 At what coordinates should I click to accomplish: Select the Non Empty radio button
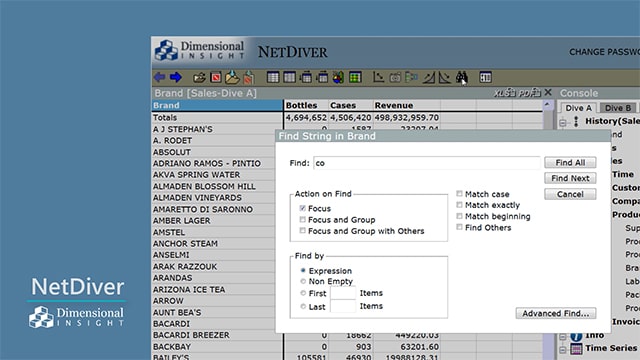click(303, 281)
